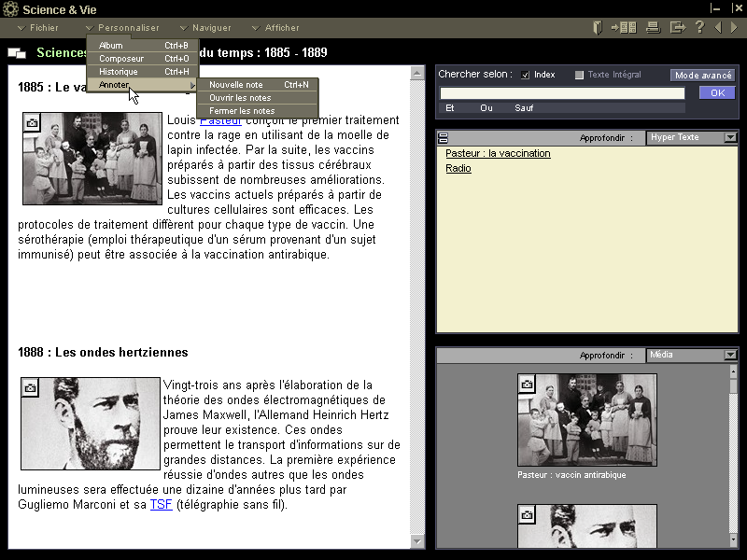Click the article scrollbar up arrow

(x=417, y=74)
